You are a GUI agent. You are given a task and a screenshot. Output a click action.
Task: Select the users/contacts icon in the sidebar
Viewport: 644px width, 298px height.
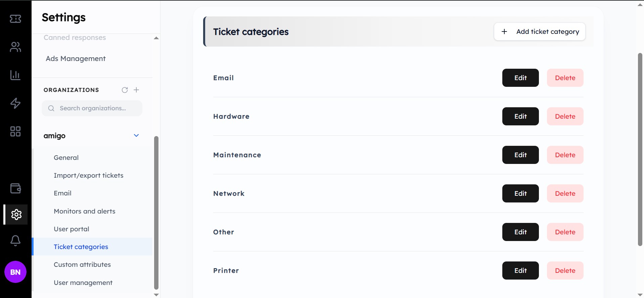(x=15, y=47)
